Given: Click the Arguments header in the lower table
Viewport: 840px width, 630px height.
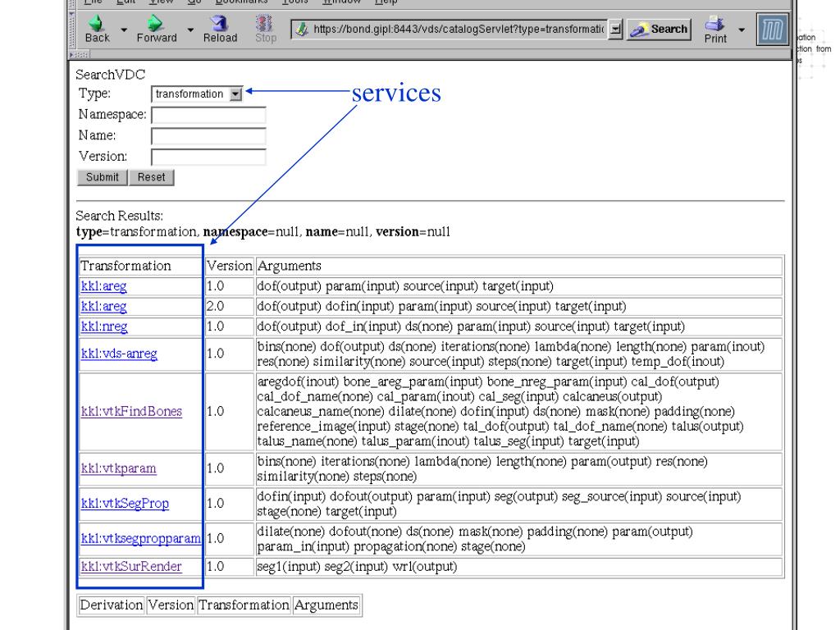Looking at the screenshot, I should pos(326,605).
